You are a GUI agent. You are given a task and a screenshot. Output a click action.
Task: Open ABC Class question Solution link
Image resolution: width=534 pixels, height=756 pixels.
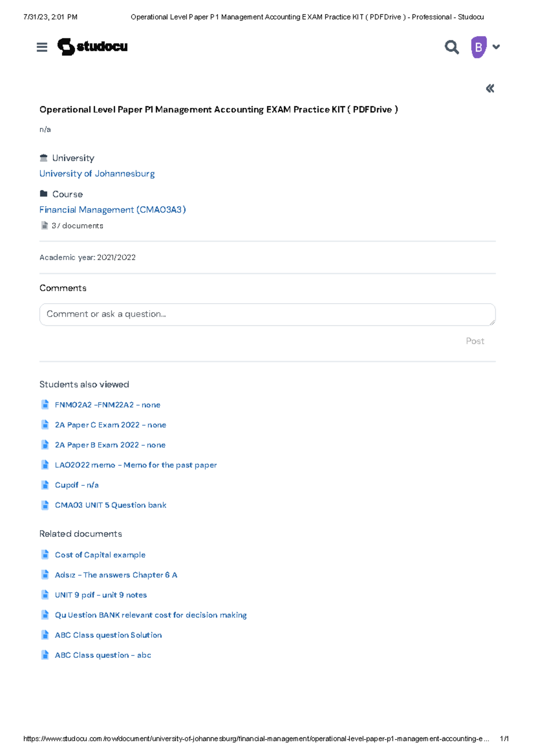pyautogui.click(x=108, y=635)
